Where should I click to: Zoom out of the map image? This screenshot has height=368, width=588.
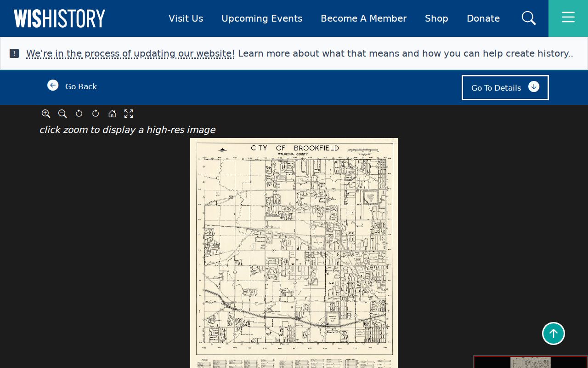(x=62, y=114)
